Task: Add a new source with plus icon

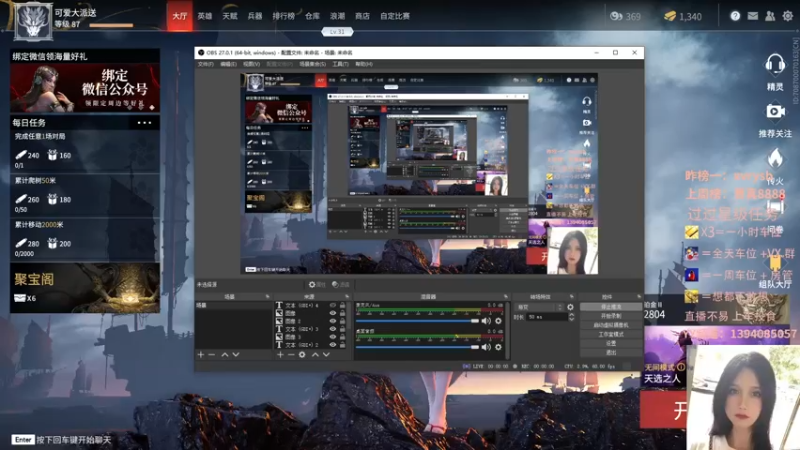Action: click(x=280, y=355)
